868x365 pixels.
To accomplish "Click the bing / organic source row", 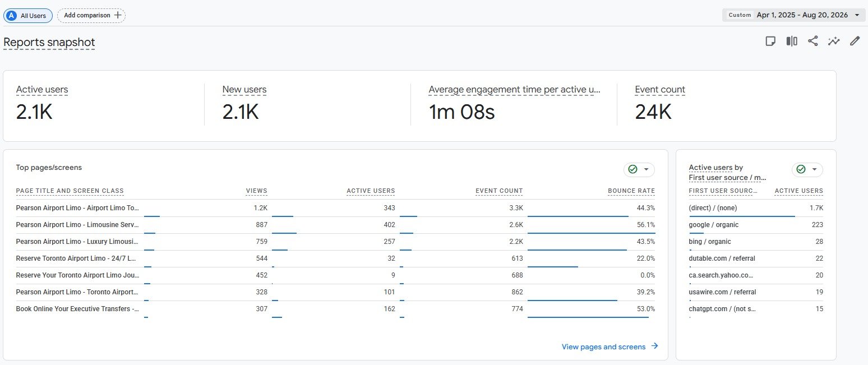I will [756, 242].
